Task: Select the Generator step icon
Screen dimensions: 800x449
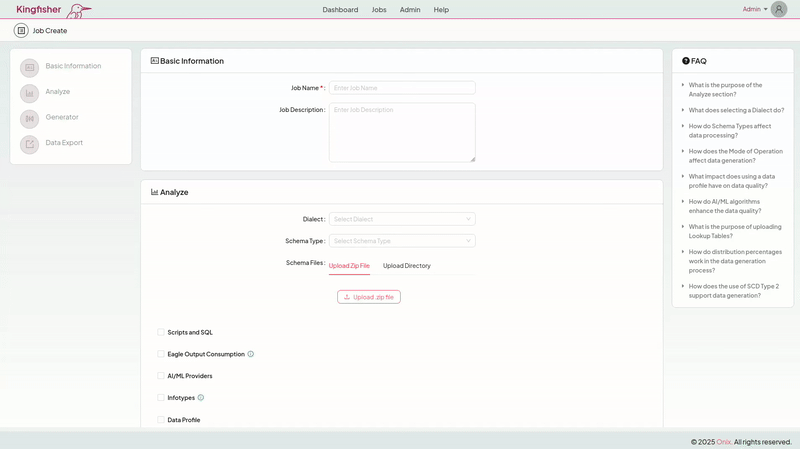Action: coord(29,118)
